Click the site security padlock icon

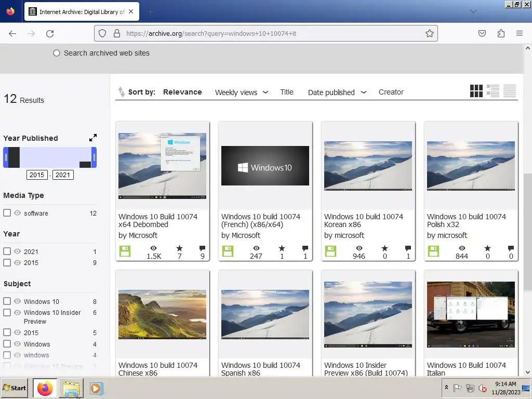(117, 33)
